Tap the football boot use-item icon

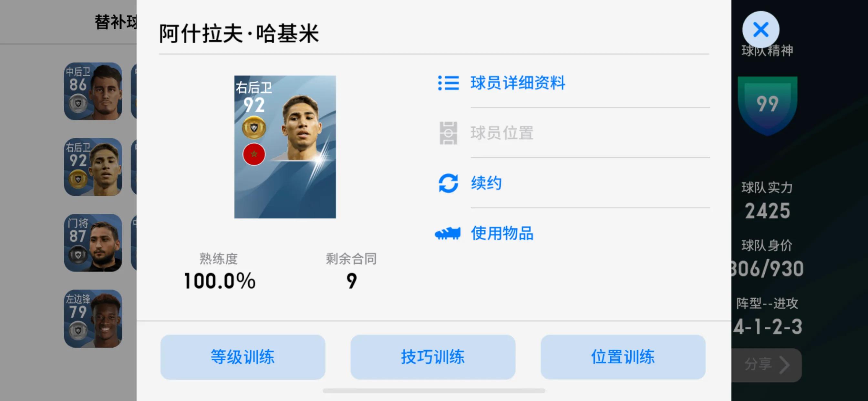coord(448,233)
